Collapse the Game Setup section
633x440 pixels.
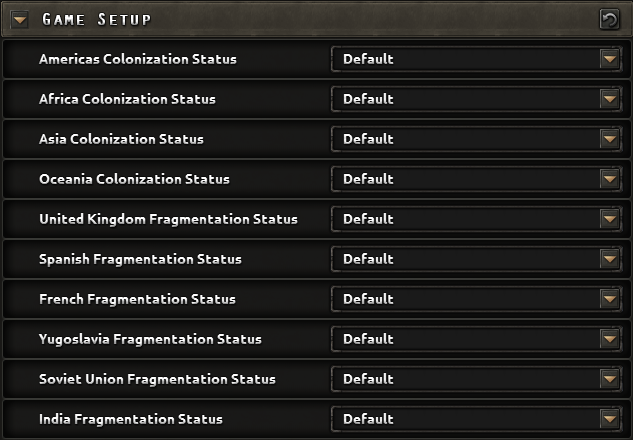tap(20, 19)
